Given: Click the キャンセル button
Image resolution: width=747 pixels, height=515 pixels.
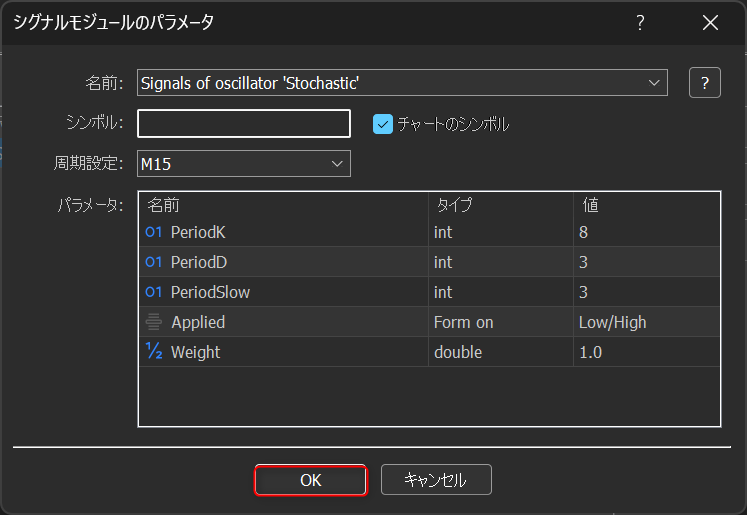Looking at the screenshot, I should [436, 480].
